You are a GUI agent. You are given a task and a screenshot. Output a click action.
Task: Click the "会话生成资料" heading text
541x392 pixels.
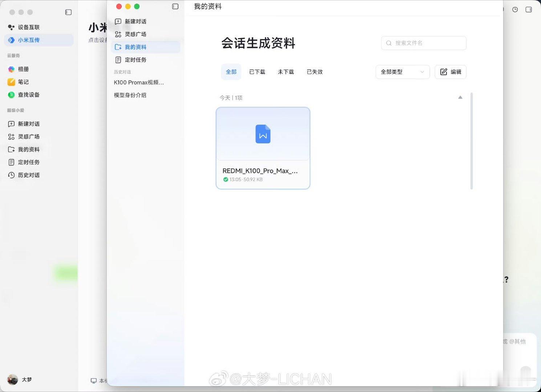pyautogui.click(x=258, y=43)
